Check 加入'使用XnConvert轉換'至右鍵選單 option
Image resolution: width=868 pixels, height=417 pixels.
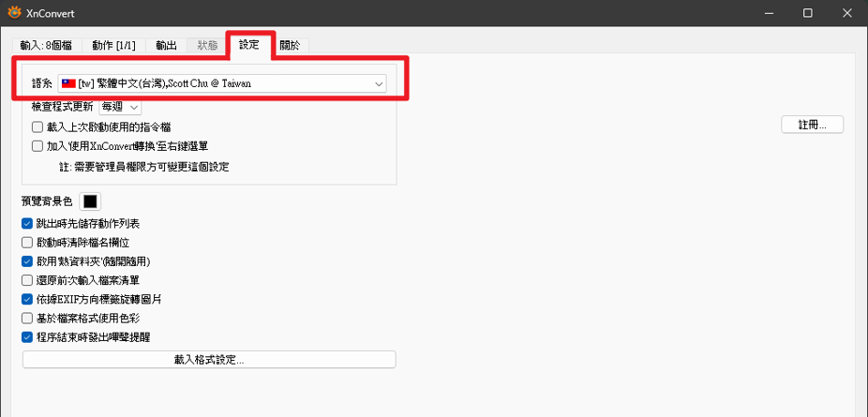[x=37, y=146]
